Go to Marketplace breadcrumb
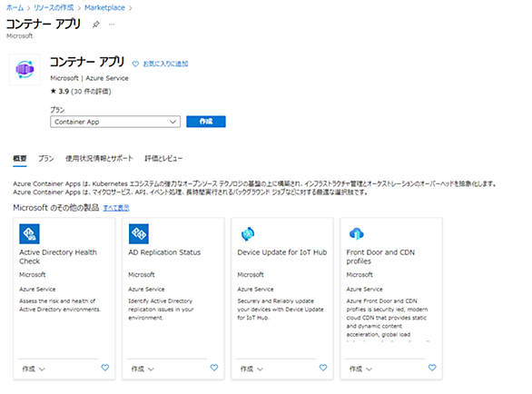This screenshot has width=532, height=394. point(104,8)
